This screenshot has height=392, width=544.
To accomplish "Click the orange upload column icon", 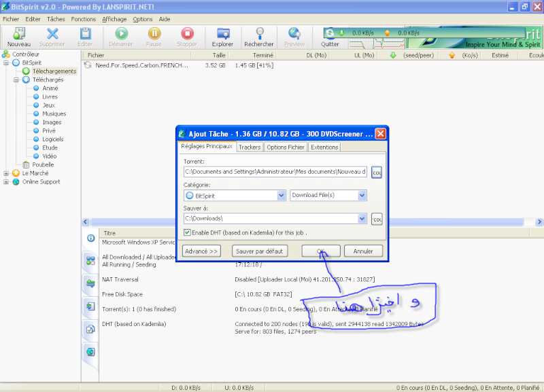I will 452,55.
